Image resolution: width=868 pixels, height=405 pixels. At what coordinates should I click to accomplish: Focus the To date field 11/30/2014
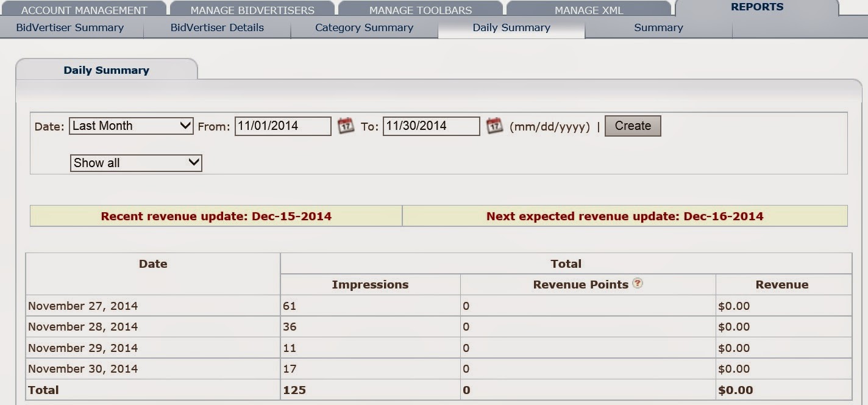[431, 126]
